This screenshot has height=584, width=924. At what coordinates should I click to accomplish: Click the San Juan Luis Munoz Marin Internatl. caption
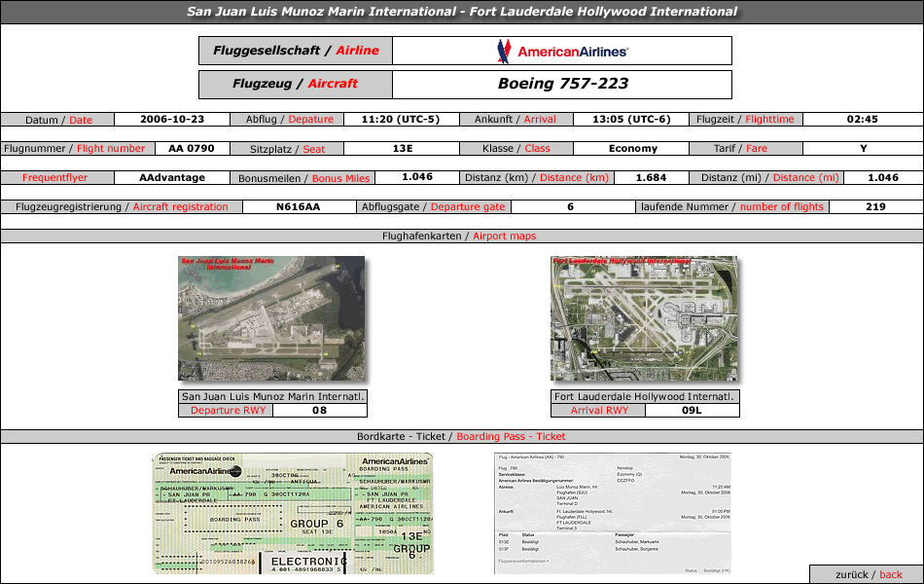coord(273,396)
